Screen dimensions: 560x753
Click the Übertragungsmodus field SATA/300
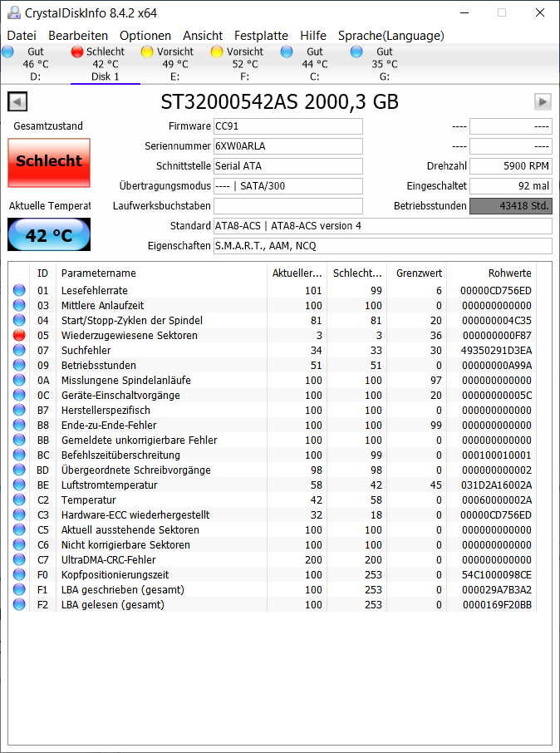click(x=288, y=186)
